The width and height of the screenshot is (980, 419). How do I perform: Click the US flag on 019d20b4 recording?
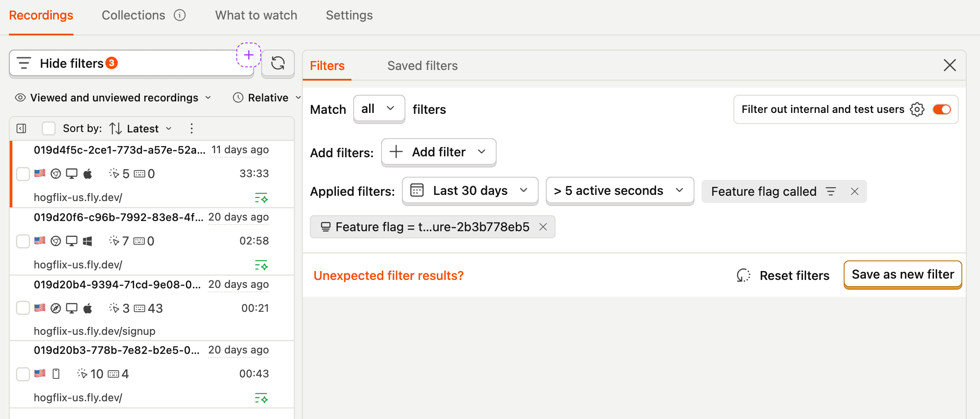pyautogui.click(x=40, y=307)
